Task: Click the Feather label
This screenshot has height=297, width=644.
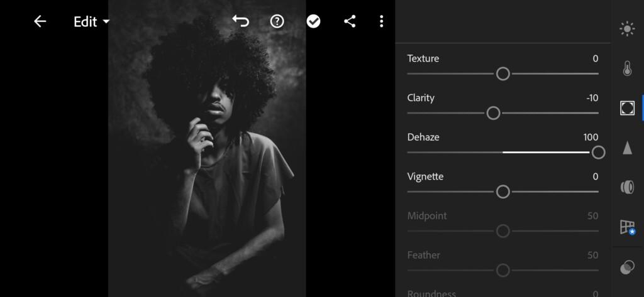Action: [423, 255]
